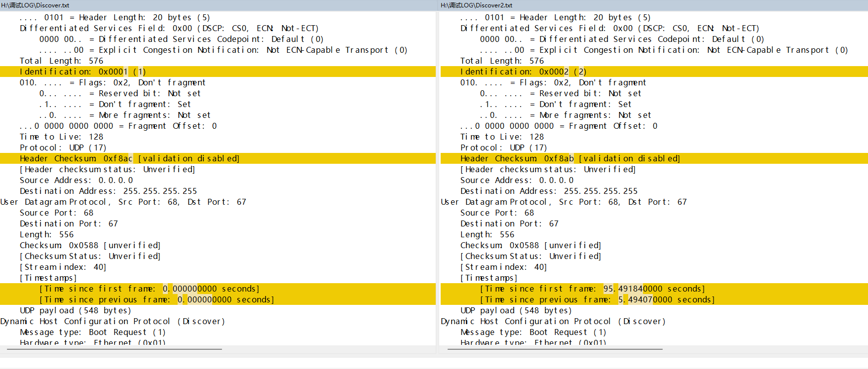
Task: Click left pane User Datagram Protocol line
Action: (123, 202)
